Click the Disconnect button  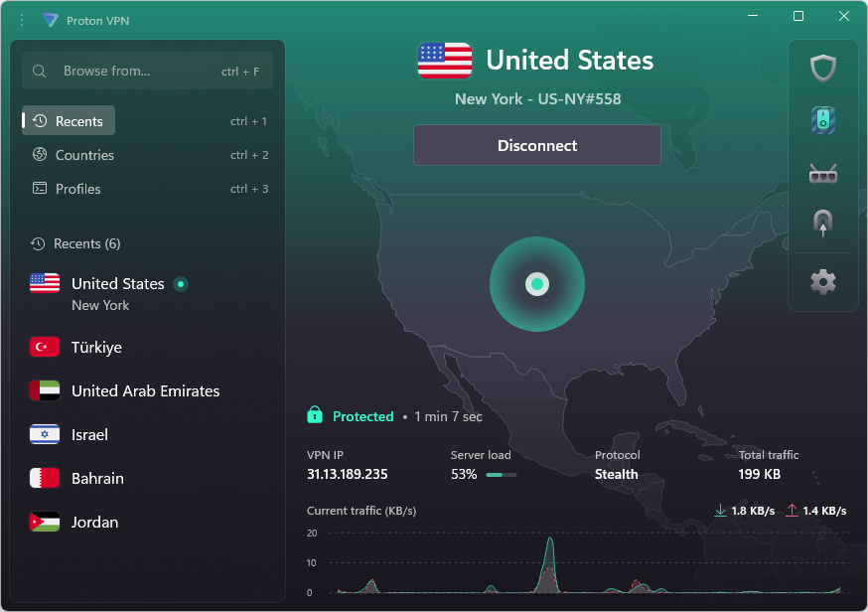(537, 145)
